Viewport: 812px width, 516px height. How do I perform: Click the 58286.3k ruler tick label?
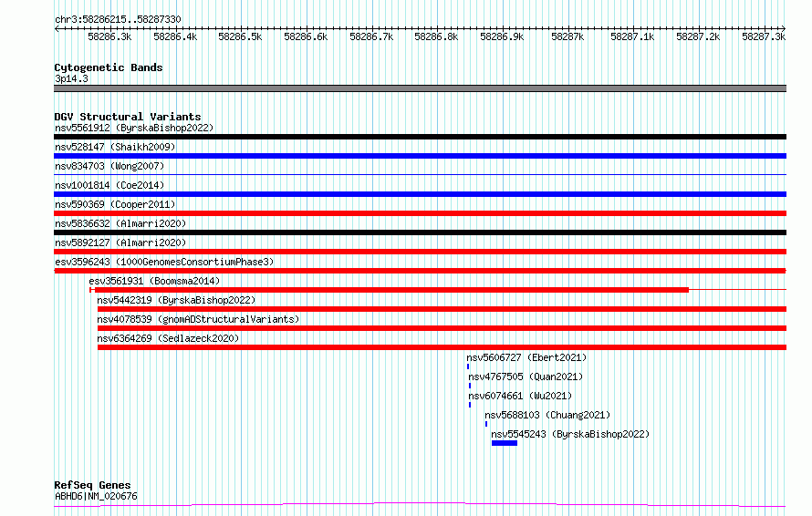[x=109, y=36]
